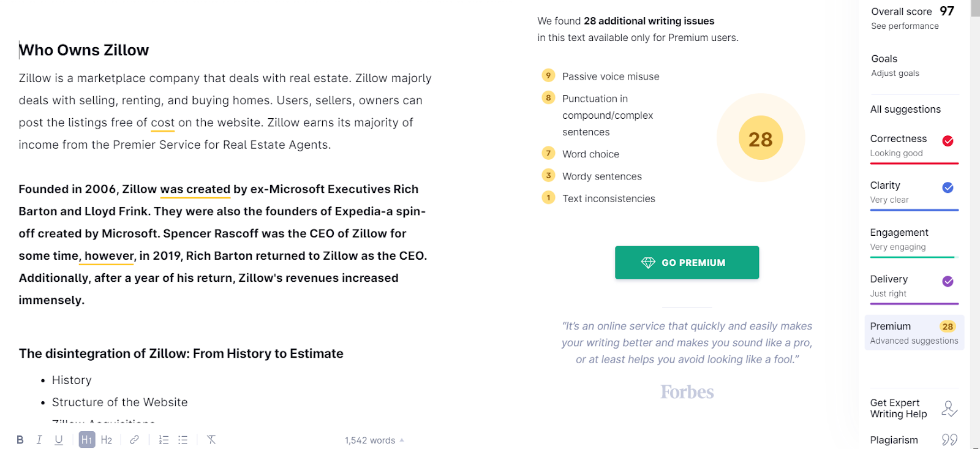This screenshot has width=980, height=449.
Task: Apply italic formatting with the I icon
Action: tap(39, 440)
